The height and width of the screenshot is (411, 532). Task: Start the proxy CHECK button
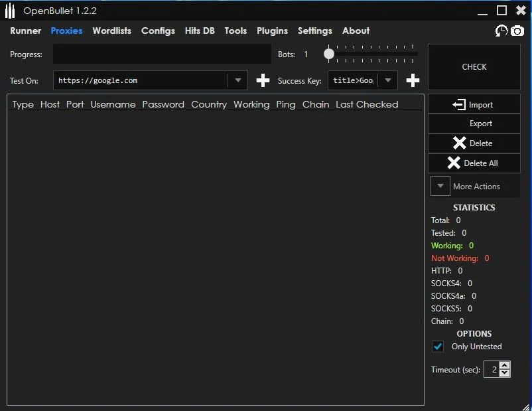coord(474,67)
